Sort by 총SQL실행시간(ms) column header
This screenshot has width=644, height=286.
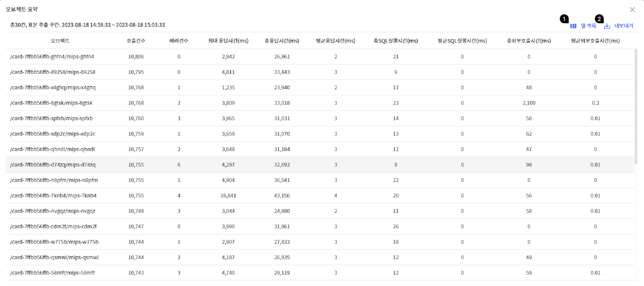[x=396, y=41]
